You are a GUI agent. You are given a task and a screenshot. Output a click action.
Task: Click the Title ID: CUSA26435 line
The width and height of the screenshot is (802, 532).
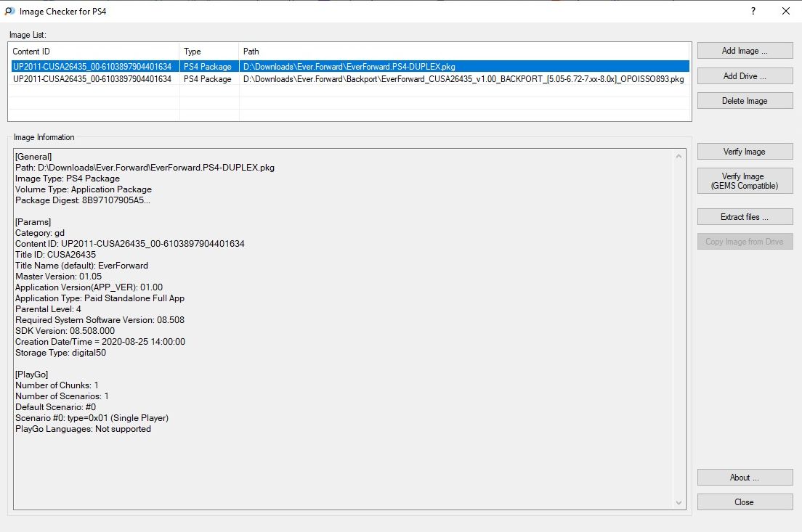(x=55, y=255)
